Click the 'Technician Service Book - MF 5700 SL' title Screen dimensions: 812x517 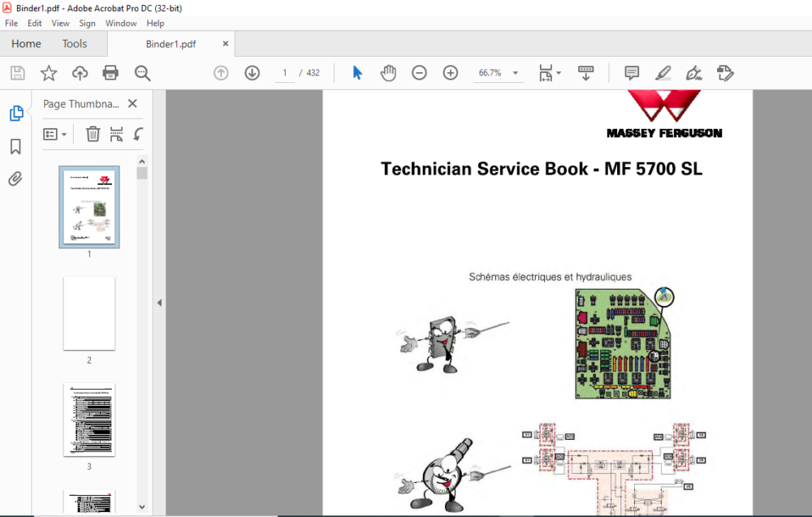pos(542,170)
